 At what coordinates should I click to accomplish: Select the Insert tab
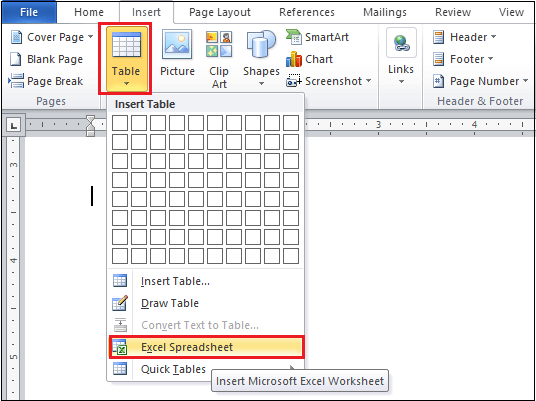[146, 12]
